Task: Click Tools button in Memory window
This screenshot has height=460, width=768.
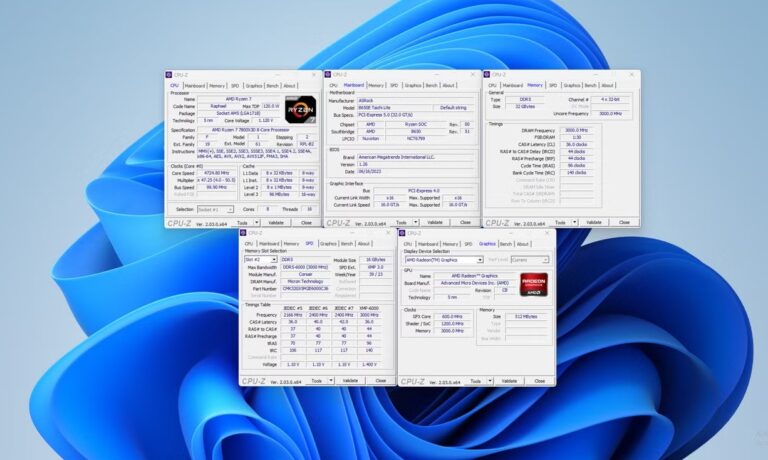Action: [x=560, y=222]
